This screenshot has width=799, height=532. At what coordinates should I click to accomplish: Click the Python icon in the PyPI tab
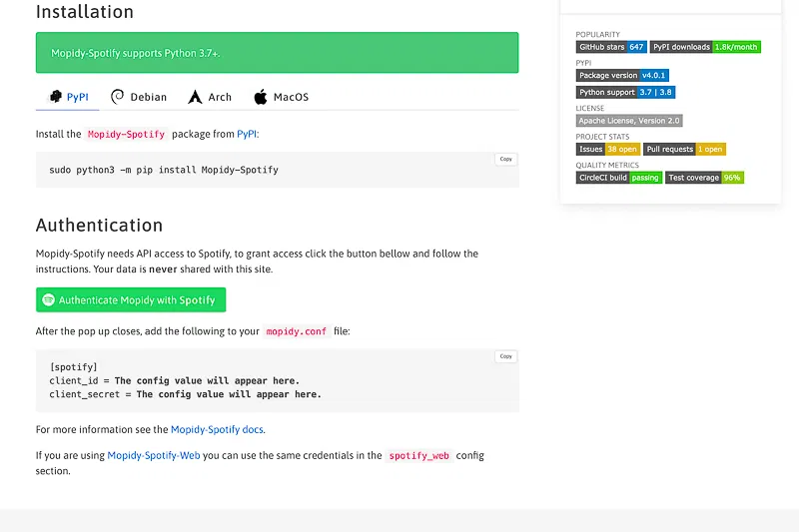point(56,97)
